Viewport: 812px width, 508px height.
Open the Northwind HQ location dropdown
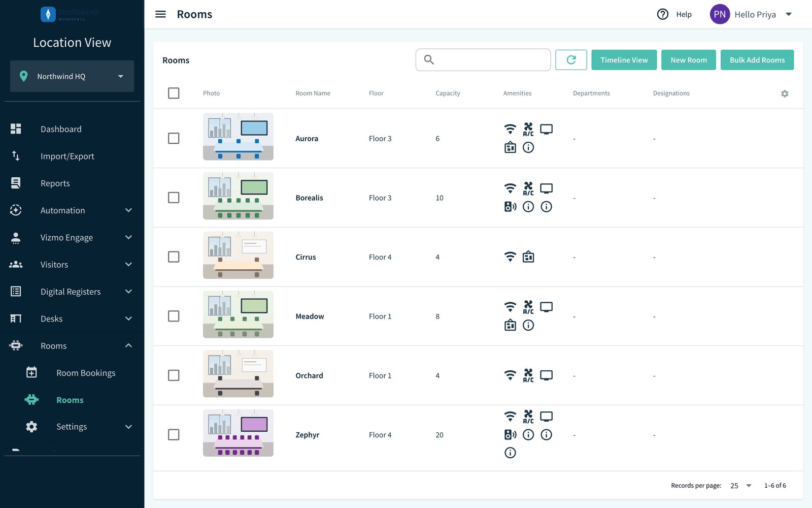tap(72, 76)
